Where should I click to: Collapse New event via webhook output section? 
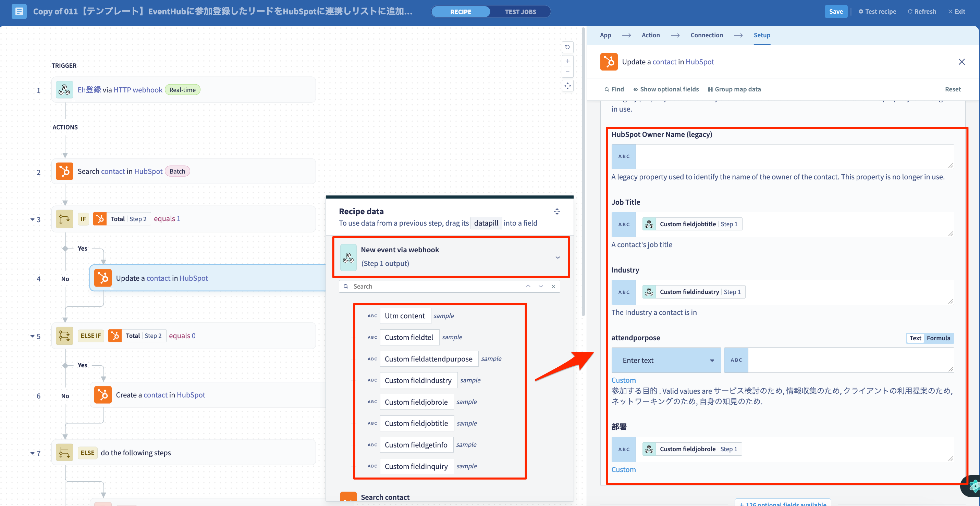pos(558,257)
